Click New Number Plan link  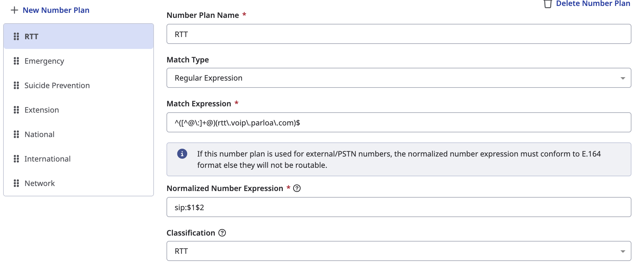point(56,10)
